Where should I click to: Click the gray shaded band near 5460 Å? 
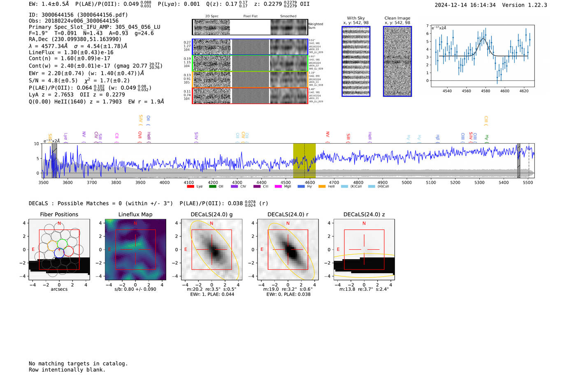[518, 160]
